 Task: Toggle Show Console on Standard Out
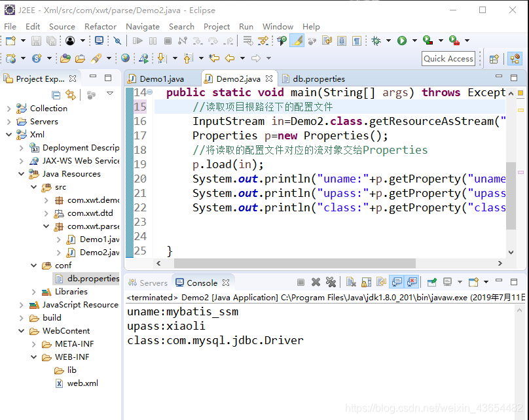click(x=397, y=282)
